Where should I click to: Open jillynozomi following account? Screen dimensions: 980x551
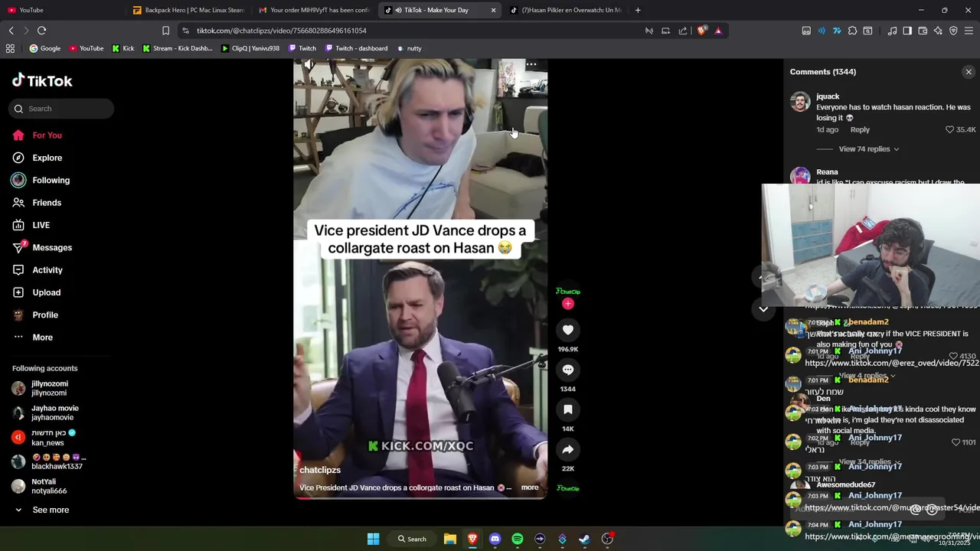(x=50, y=388)
